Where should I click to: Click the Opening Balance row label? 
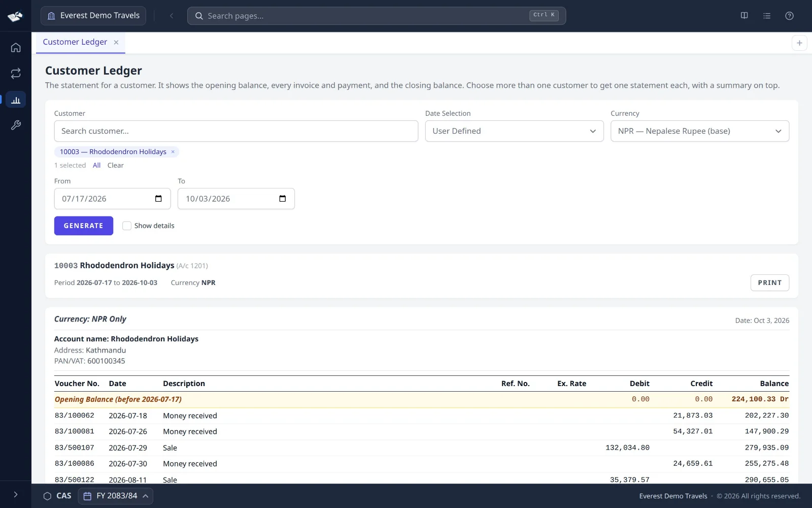click(x=118, y=399)
